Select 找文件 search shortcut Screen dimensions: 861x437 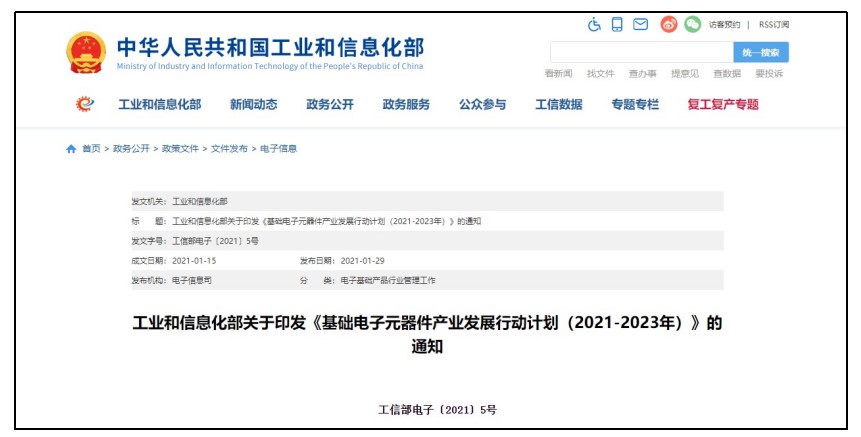pyautogui.click(x=601, y=74)
